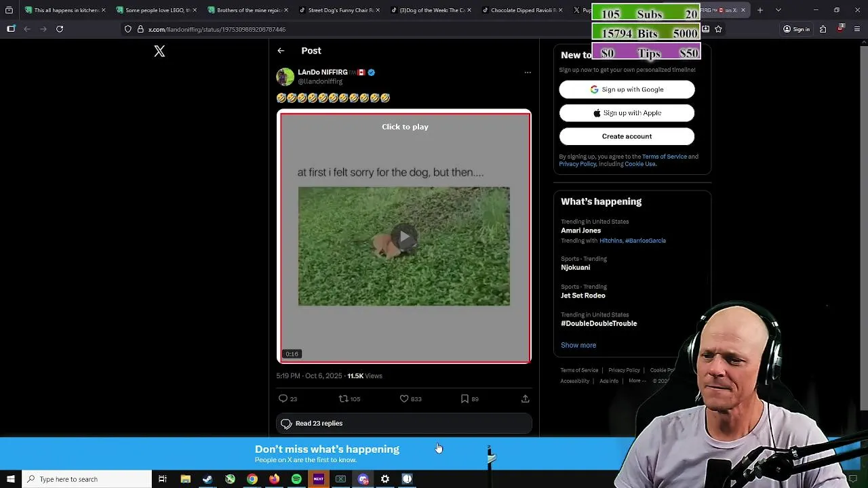Viewport: 868px width, 488px height.
Task: Click the browser back button
Action: (x=27, y=29)
